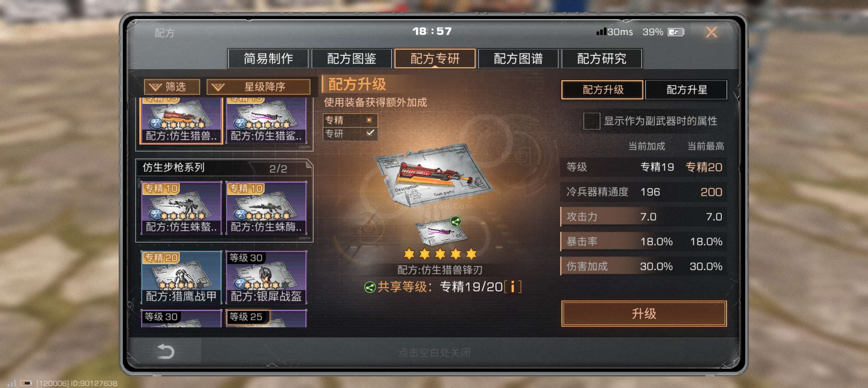
Task: Click the green share icon next to 共享等级
Action: (x=369, y=287)
